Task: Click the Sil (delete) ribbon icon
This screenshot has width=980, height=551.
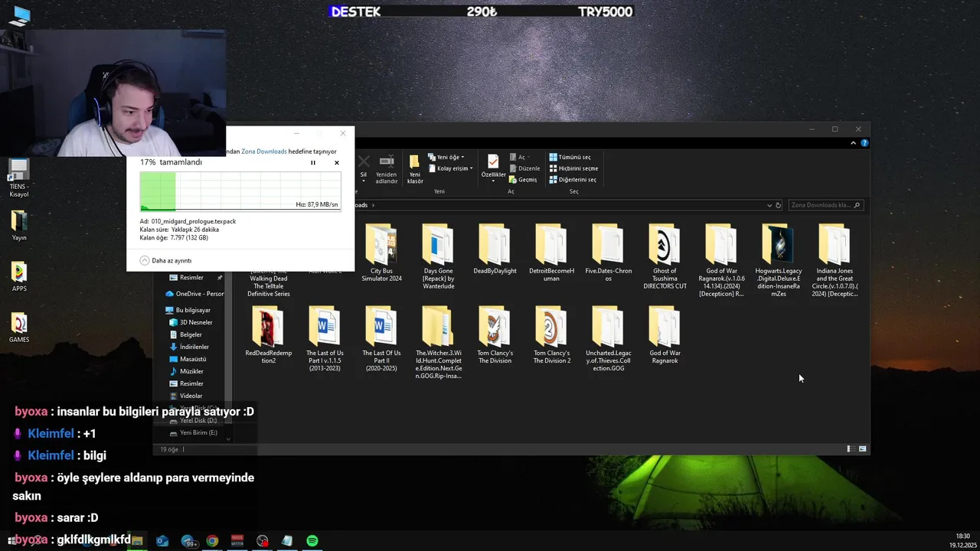Action: (x=364, y=168)
